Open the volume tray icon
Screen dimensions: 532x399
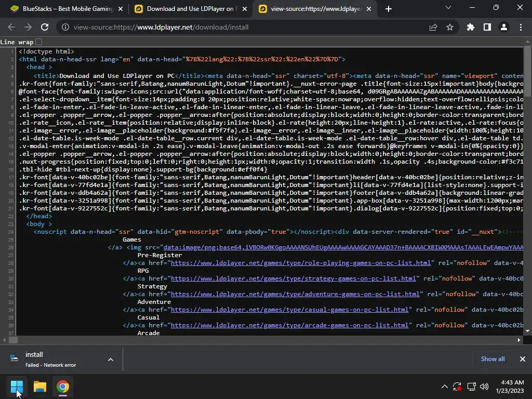(484, 387)
